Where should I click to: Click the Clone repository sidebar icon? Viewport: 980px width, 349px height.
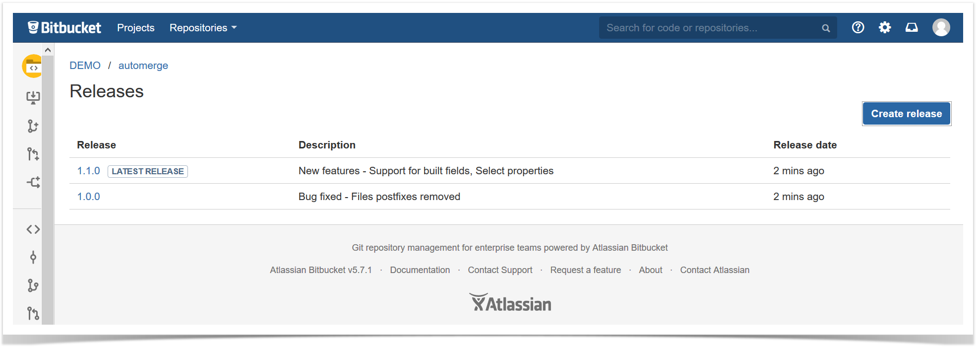tap(33, 97)
